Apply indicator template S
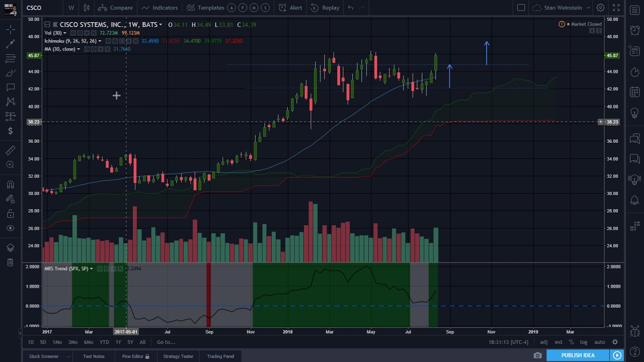This screenshot has height=362, width=644. click(x=266, y=8)
